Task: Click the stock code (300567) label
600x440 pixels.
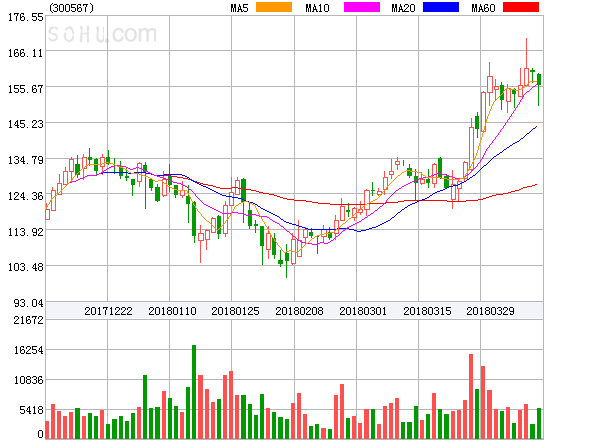Action: click(x=72, y=8)
